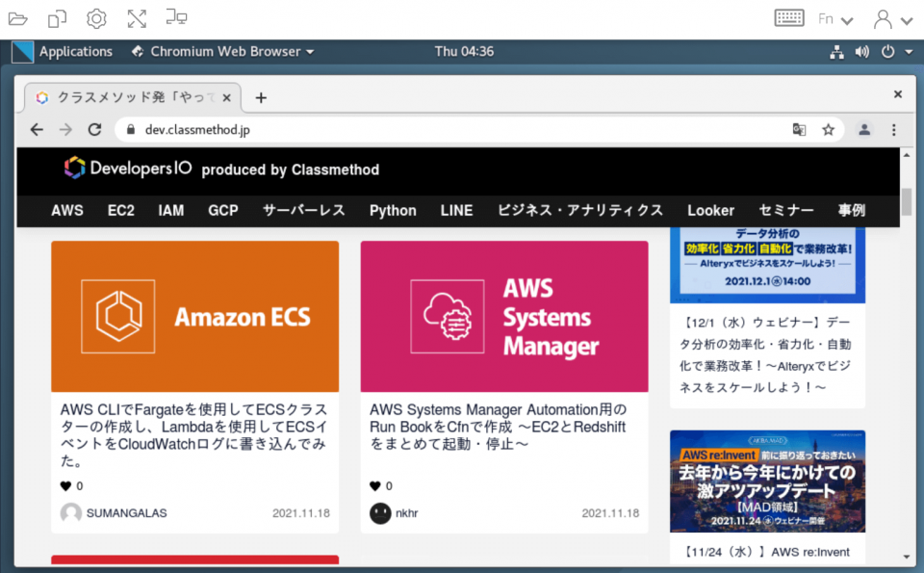Bookmark the page using the star icon
This screenshot has height=573, width=924.
[x=829, y=129]
